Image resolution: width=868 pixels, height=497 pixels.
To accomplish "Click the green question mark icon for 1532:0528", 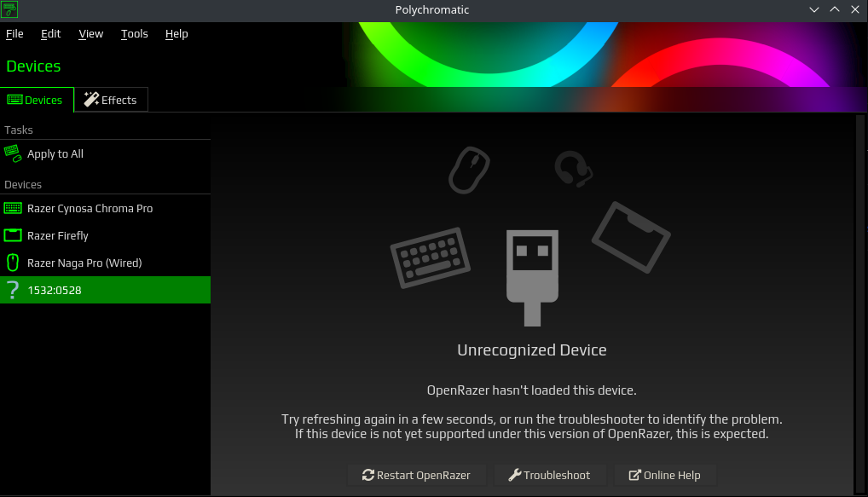I will [13, 290].
